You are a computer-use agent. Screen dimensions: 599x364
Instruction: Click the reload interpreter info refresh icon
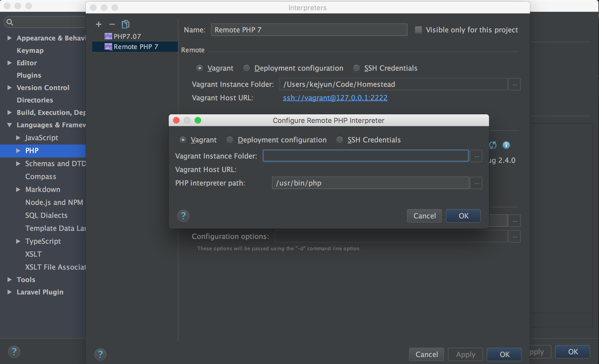[x=493, y=145]
